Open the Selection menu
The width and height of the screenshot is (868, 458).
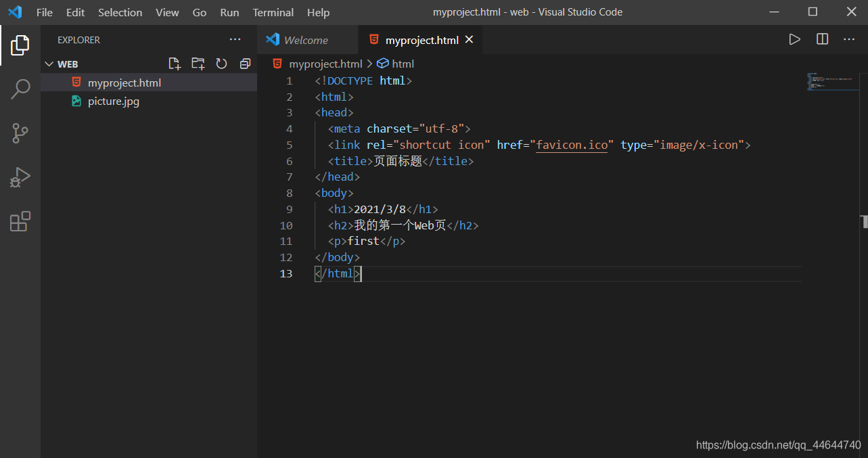(120, 12)
